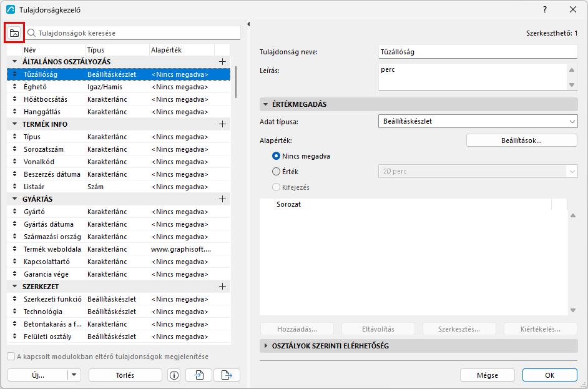
Task: Click the reorder handle of Listaár row
Action: (14, 187)
